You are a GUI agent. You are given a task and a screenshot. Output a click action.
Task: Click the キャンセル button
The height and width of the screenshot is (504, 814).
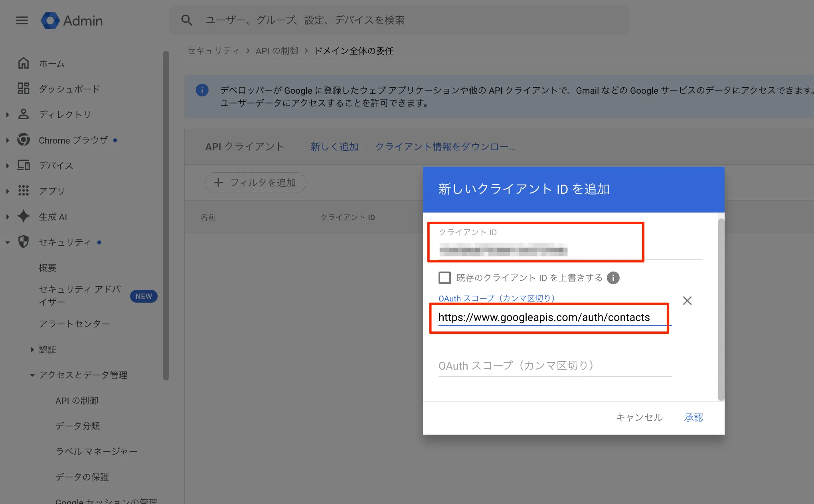pyautogui.click(x=639, y=417)
